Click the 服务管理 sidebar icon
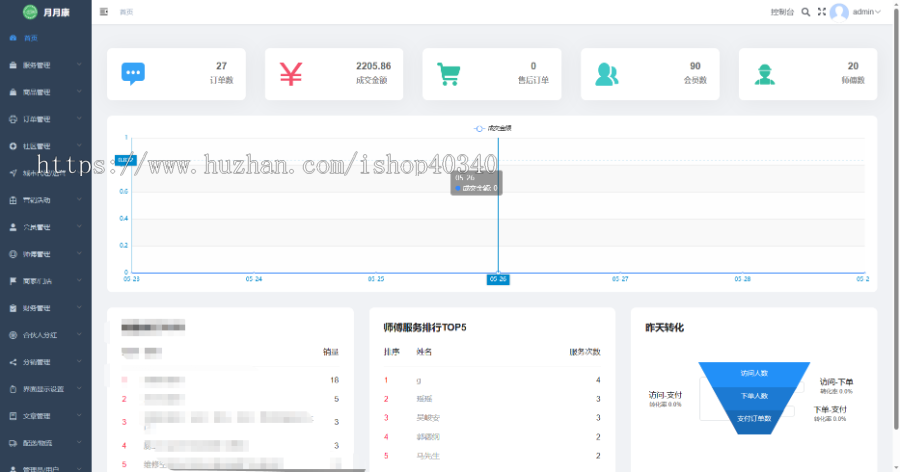 click(x=13, y=65)
